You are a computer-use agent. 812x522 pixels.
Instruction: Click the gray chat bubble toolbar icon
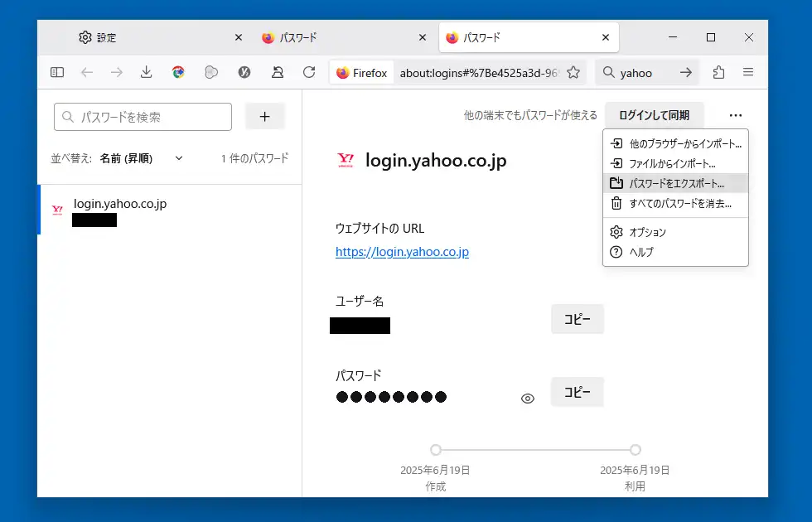click(x=211, y=72)
